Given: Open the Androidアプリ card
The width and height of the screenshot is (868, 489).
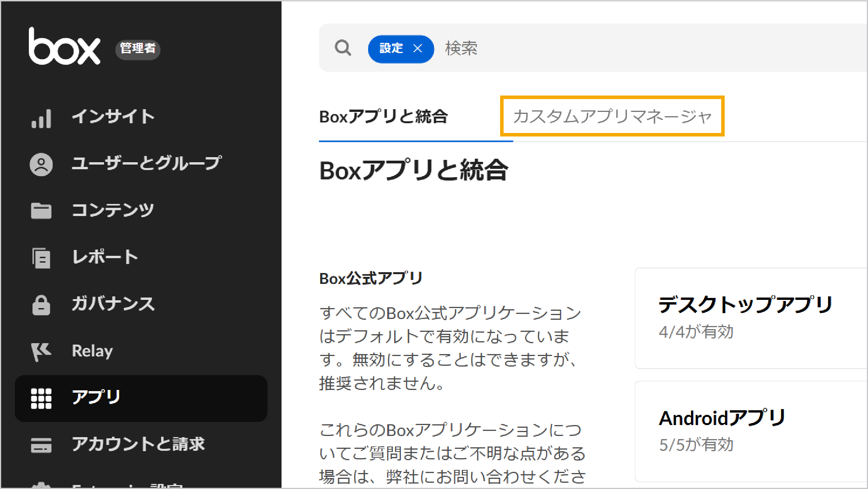Looking at the screenshot, I should (751, 431).
